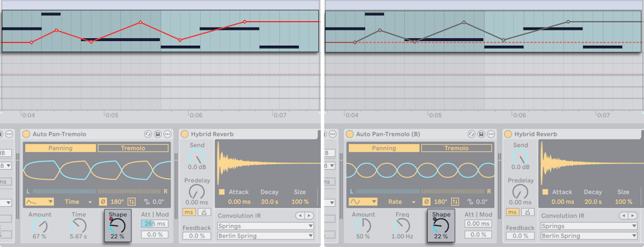Click previous Convolution IR arrow beside Auto Pan-Tremolo (B)
644x247 pixels.
[x=623, y=216]
